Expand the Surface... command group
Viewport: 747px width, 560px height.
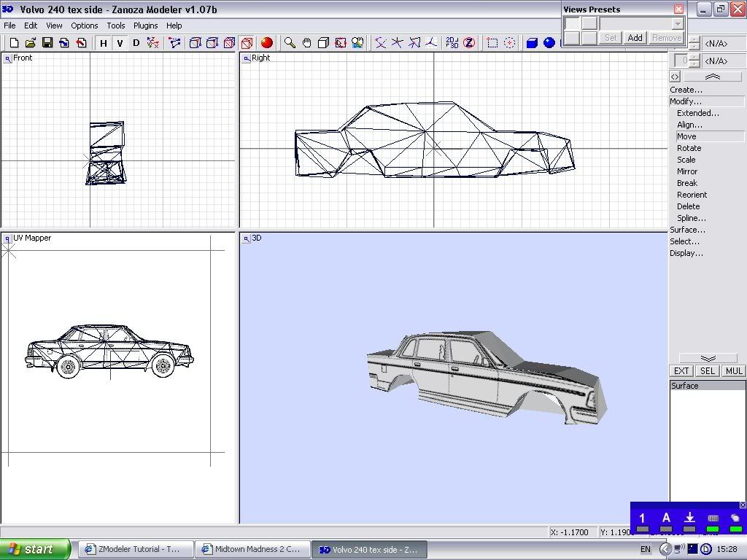point(687,230)
